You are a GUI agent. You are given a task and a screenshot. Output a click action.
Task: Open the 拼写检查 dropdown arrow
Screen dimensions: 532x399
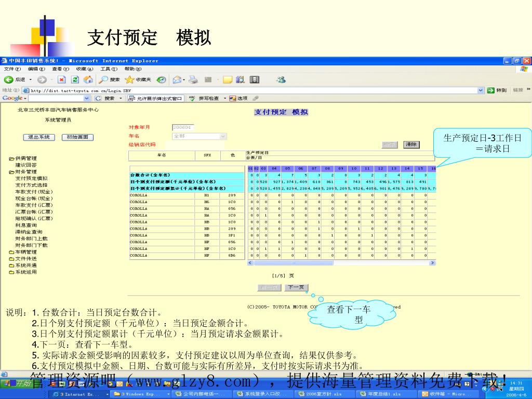(224, 98)
